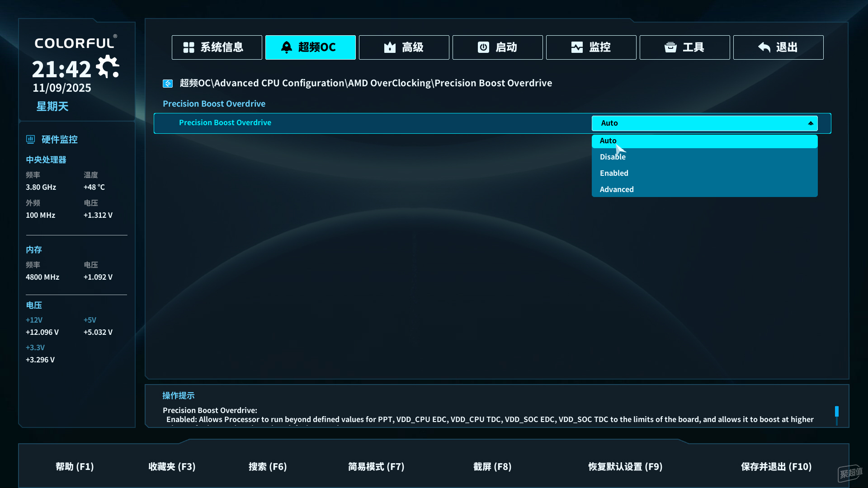Click the rocket icon on 超频OC tab

pyautogui.click(x=287, y=47)
